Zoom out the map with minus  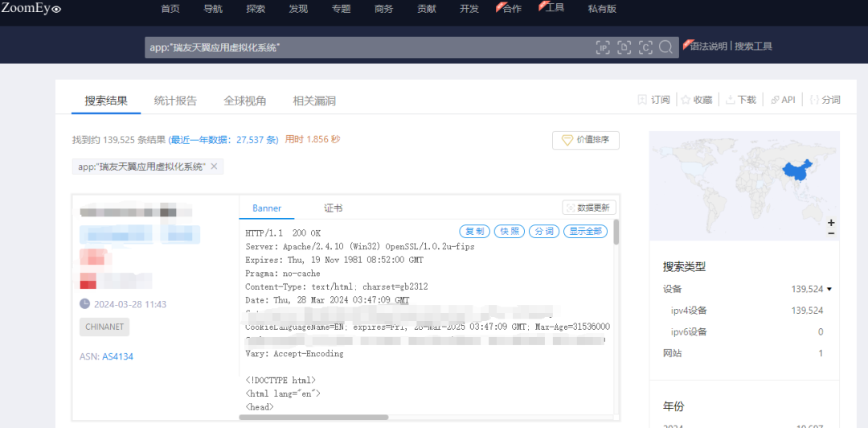tap(831, 233)
